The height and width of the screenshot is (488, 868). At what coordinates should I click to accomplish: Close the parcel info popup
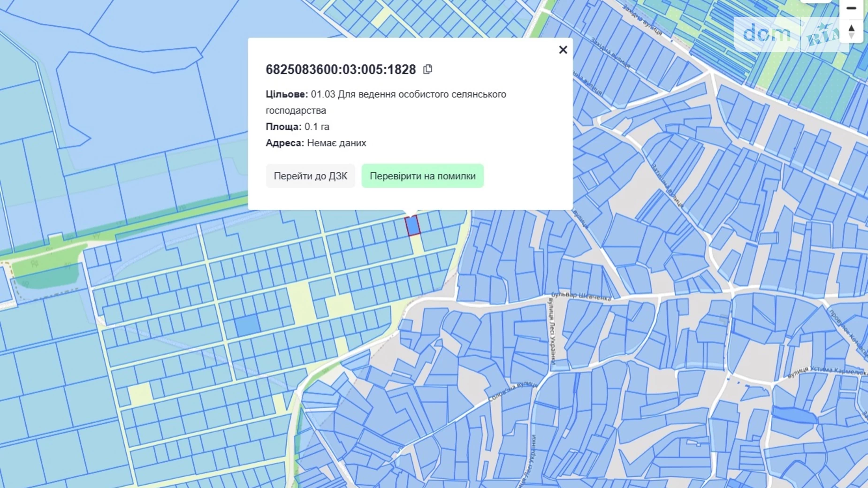pyautogui.click(x=563, y=50)
